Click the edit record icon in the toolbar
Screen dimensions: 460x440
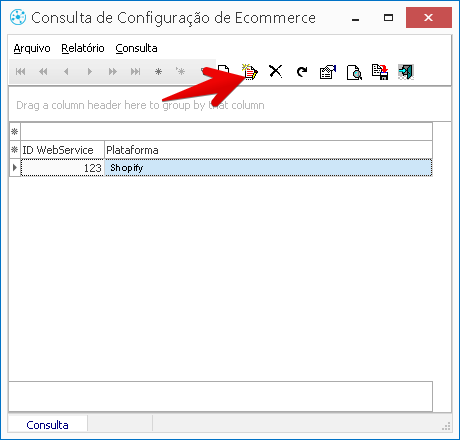click(x=250, y=72)
